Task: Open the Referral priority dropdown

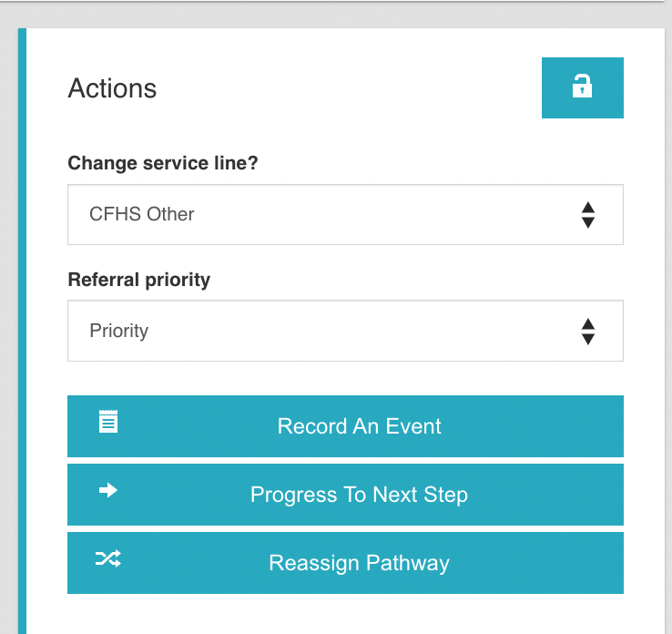Action: (345, 331)
